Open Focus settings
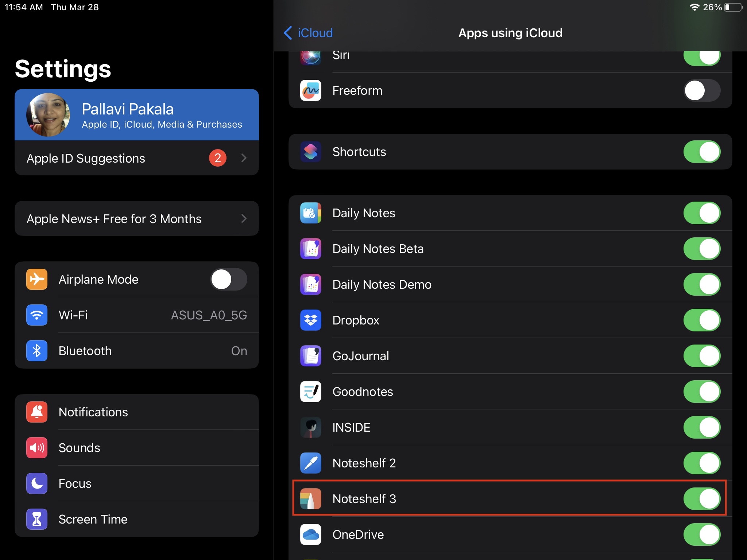 click(x=137, y=483)
